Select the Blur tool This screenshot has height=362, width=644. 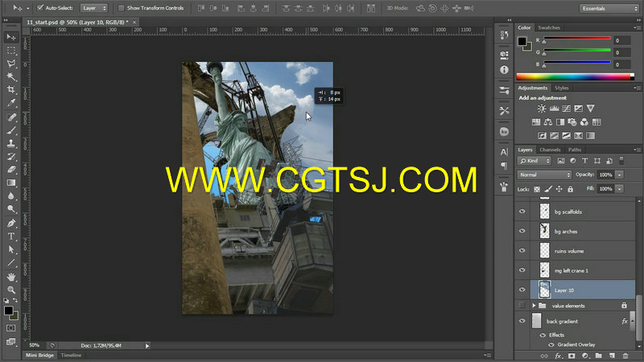[11, 195]
